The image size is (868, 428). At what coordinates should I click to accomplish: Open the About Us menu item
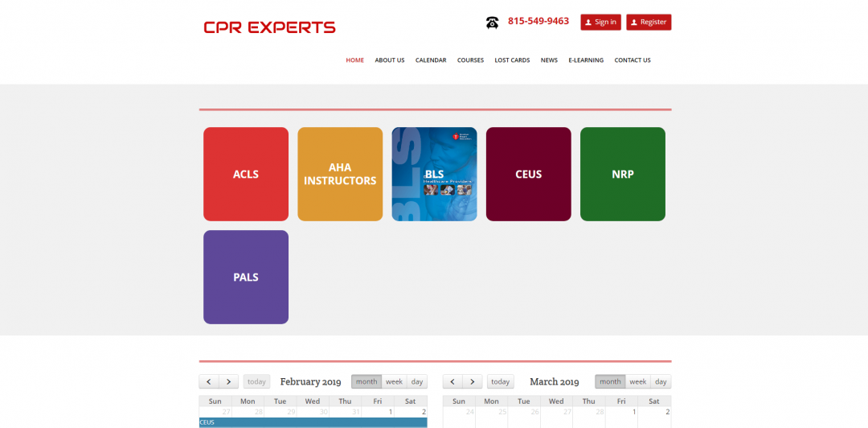(x=390, y=60)
